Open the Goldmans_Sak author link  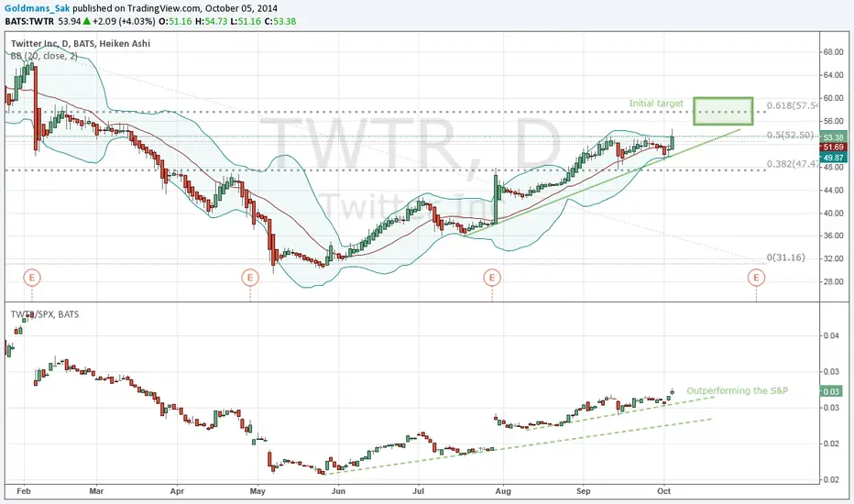click(37, 8)
